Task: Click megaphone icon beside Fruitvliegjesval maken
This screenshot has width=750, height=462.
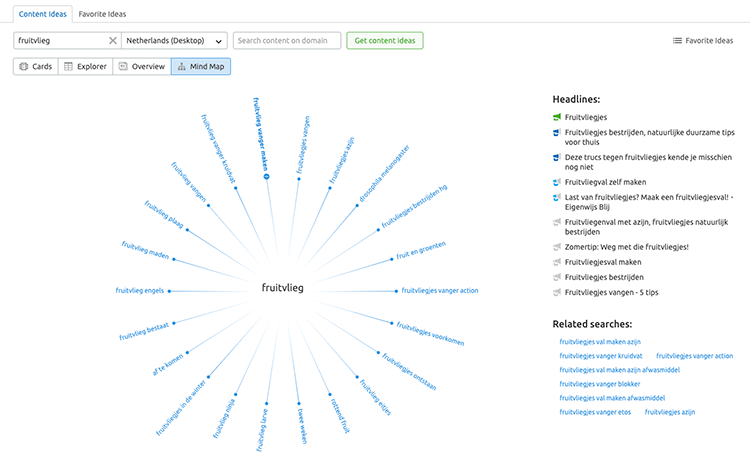Action: (557, 262)
